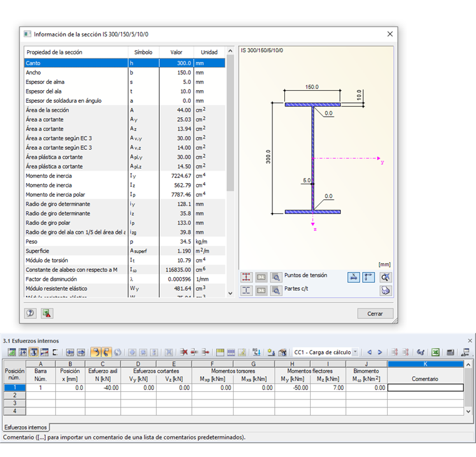Click first icon in Esfuerzos internos toolbar
This screenshot has height=457, width=476.
[12, 352]
